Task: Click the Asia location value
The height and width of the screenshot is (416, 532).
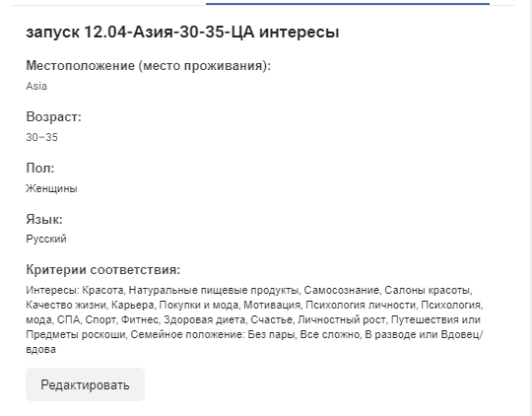Action: coord(36,86)
